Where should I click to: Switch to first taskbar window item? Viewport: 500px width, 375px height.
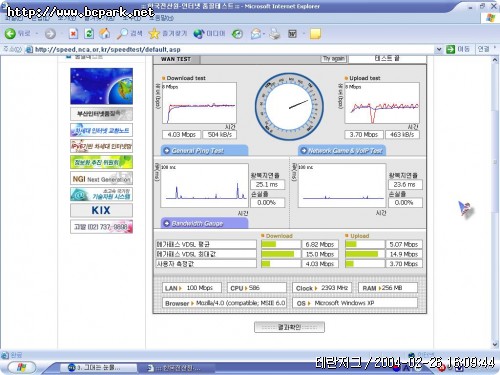coord(98,368)
